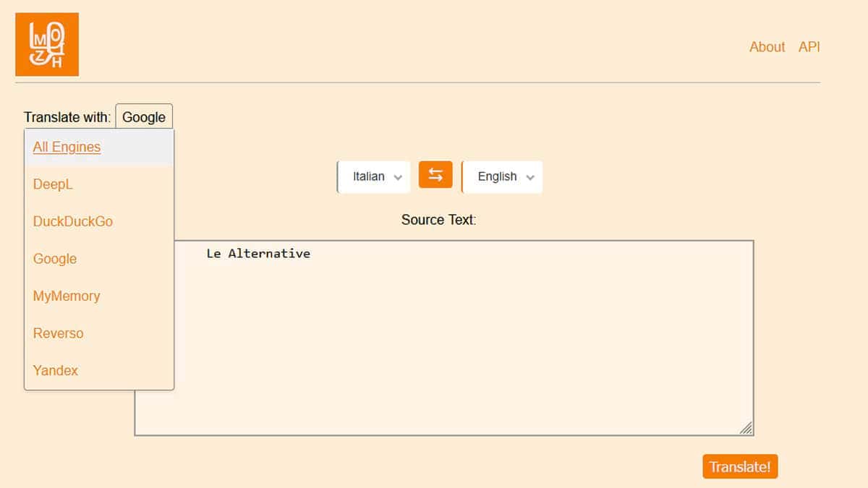Screen dimensions: 868x488
Task: Select Yandex as the translation engine
Action: pos(55,370)
